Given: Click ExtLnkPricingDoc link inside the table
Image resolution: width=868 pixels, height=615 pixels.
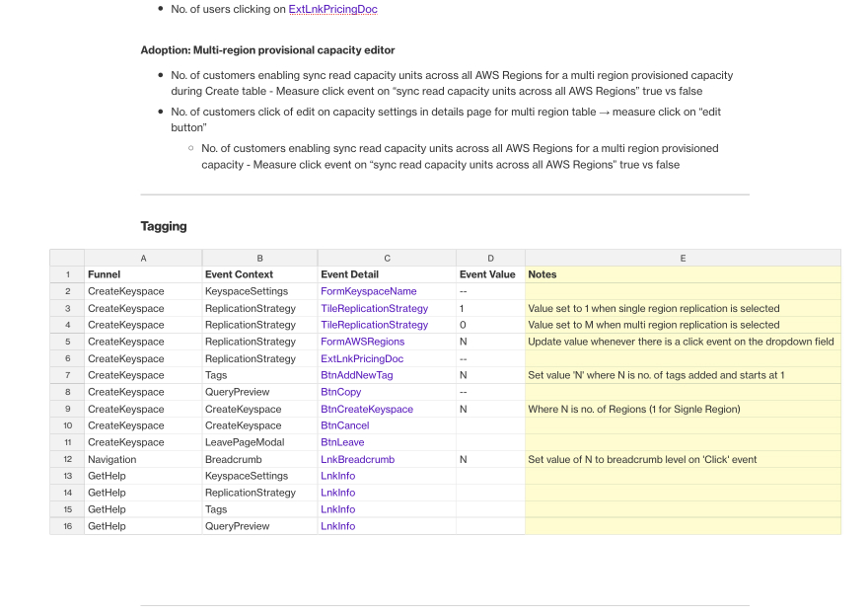Looking at the screenshot, I should [360, 358].
